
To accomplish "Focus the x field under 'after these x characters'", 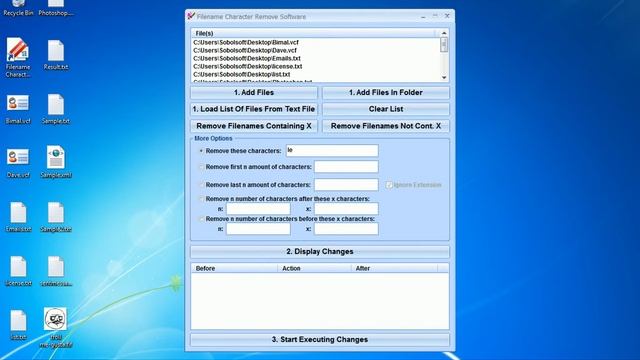I will click(346, 209).
